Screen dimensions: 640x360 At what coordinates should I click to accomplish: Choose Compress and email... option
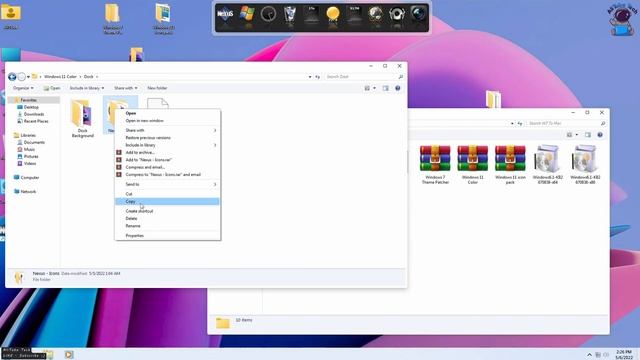[x=168, y=167]
